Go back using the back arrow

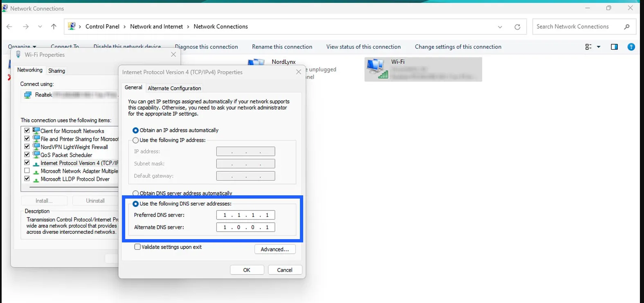pyautogui.click(x=9, y=27)
